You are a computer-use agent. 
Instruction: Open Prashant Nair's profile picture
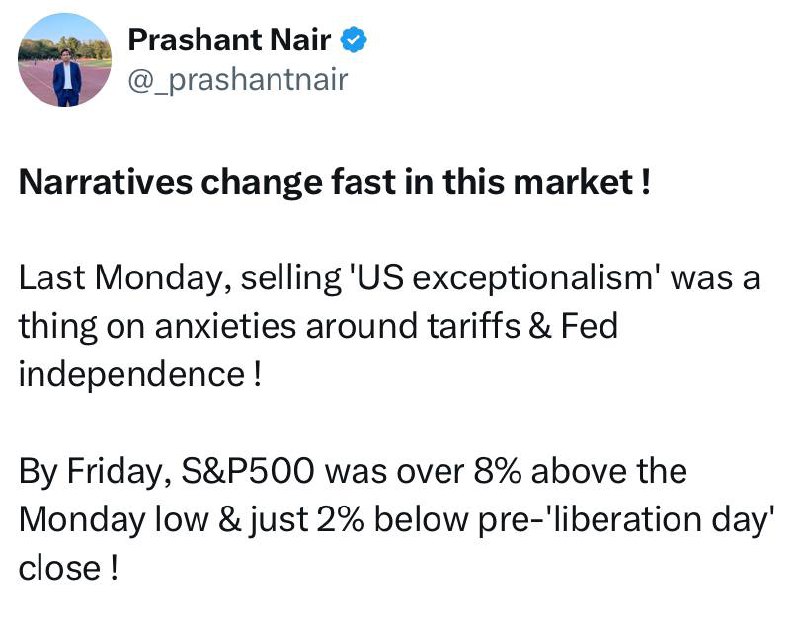[65, 60]
